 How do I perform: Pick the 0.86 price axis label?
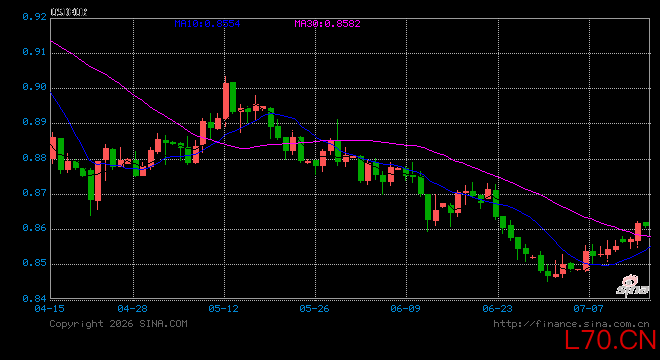[34, 228]
